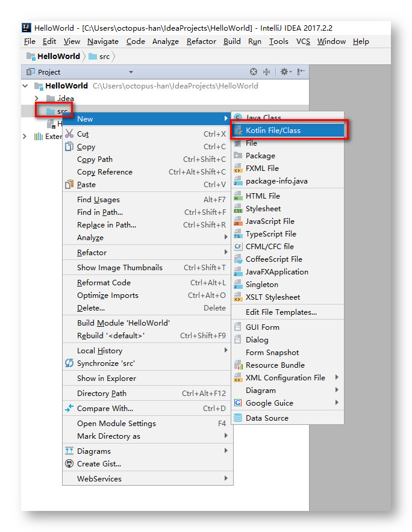Open the Project view dropdown arrow

pos(131,72)
